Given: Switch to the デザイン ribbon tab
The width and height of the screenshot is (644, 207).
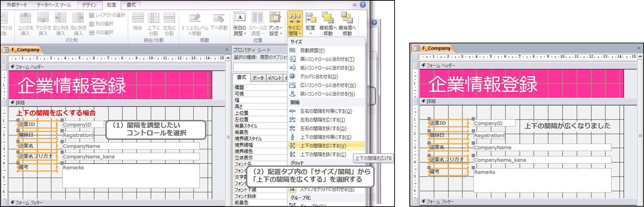Looking at the screenshot, I should 89,5.
